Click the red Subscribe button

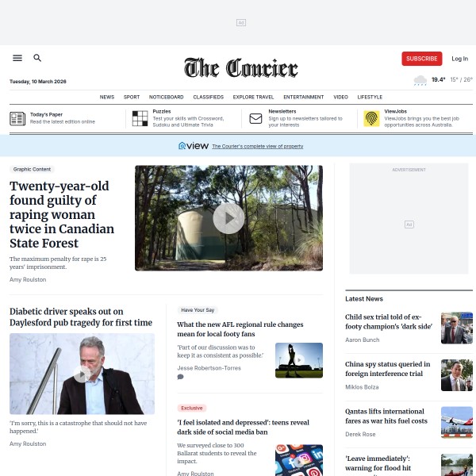(422, 59)
